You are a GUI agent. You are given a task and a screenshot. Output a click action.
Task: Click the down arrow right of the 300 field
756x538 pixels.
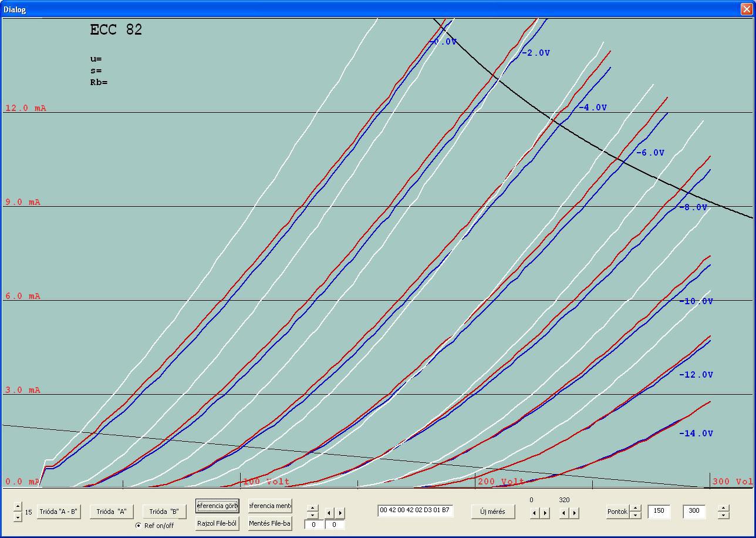(724, 516)
